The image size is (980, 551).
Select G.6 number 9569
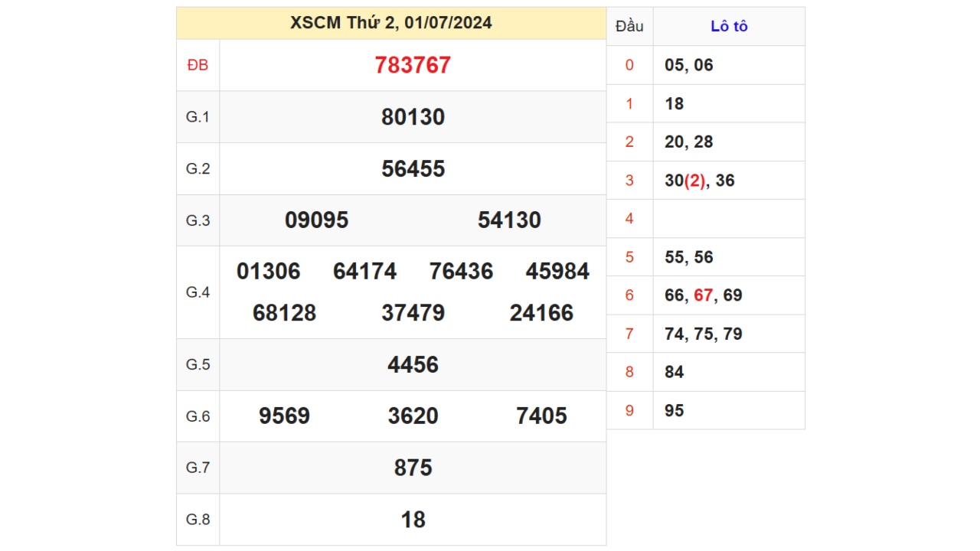[284, 416]
